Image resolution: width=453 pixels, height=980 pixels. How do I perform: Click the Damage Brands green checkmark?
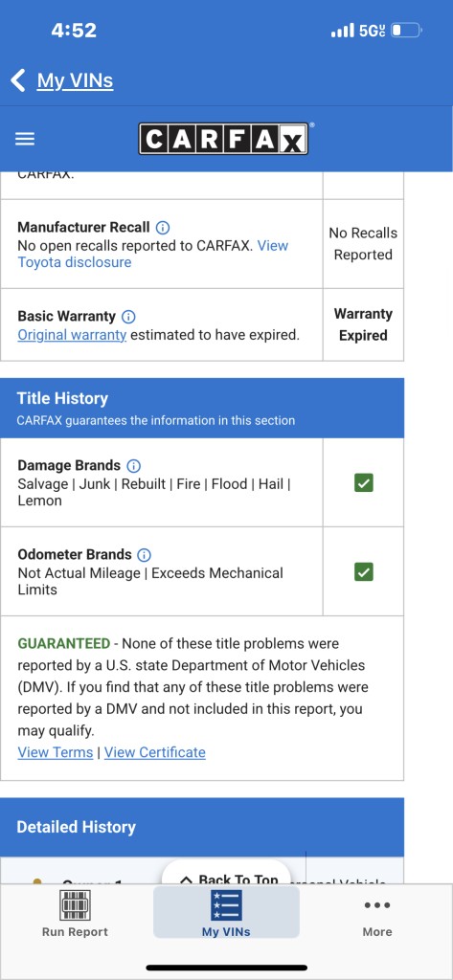click(x=364, y=482)
